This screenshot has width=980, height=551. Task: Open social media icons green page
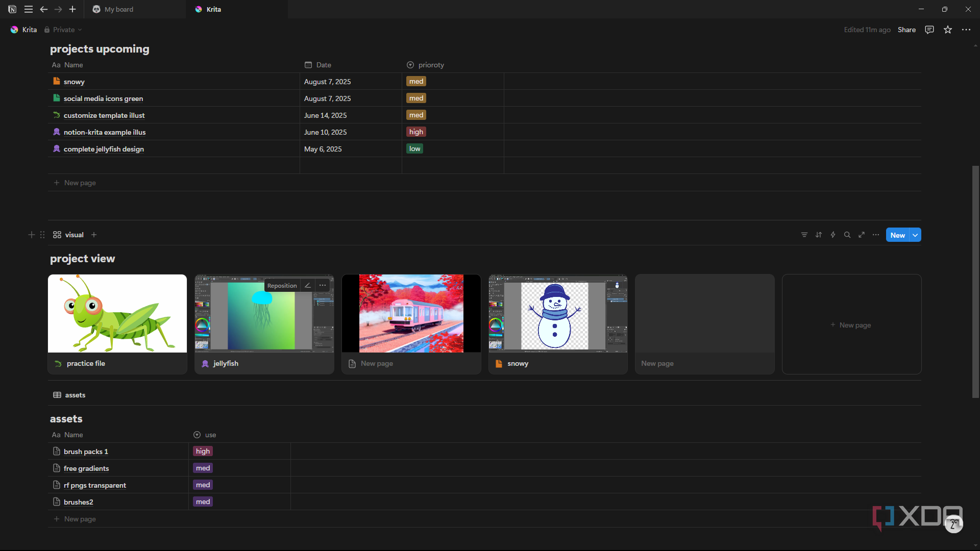pos(103,98)
